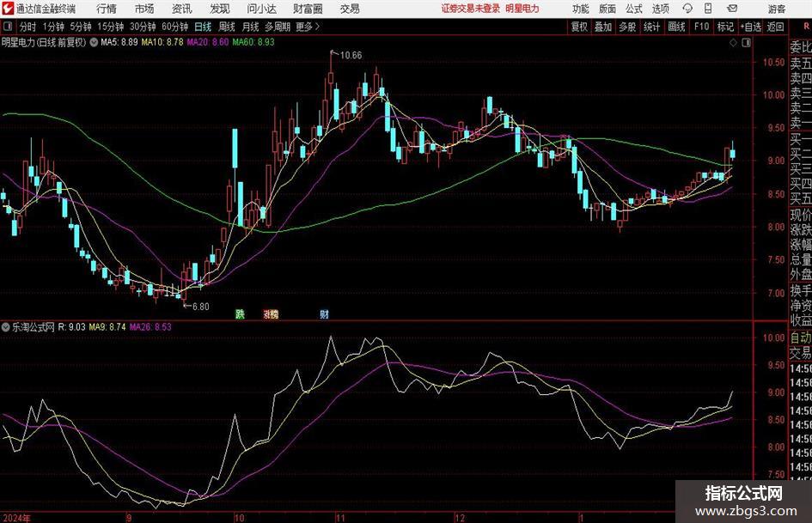
Task: Click the 10.66 high price marker
Action: [351, 55]
